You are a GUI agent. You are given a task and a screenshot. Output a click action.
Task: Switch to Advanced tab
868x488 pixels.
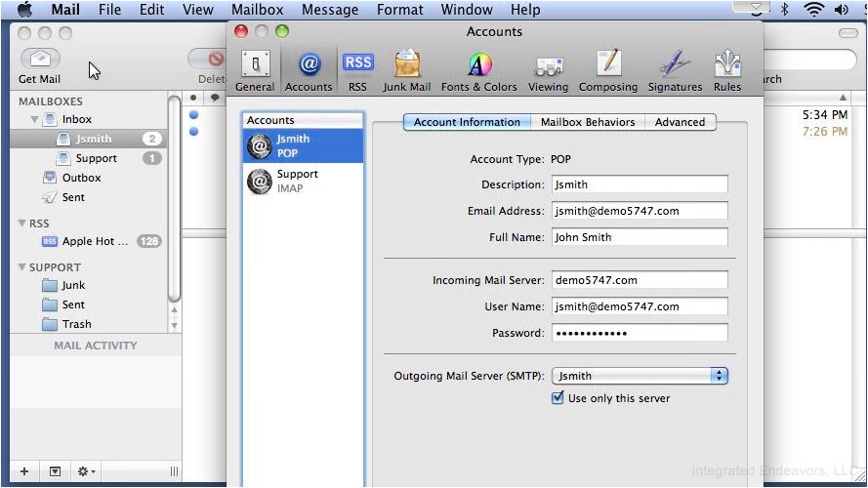pos(680,122)
